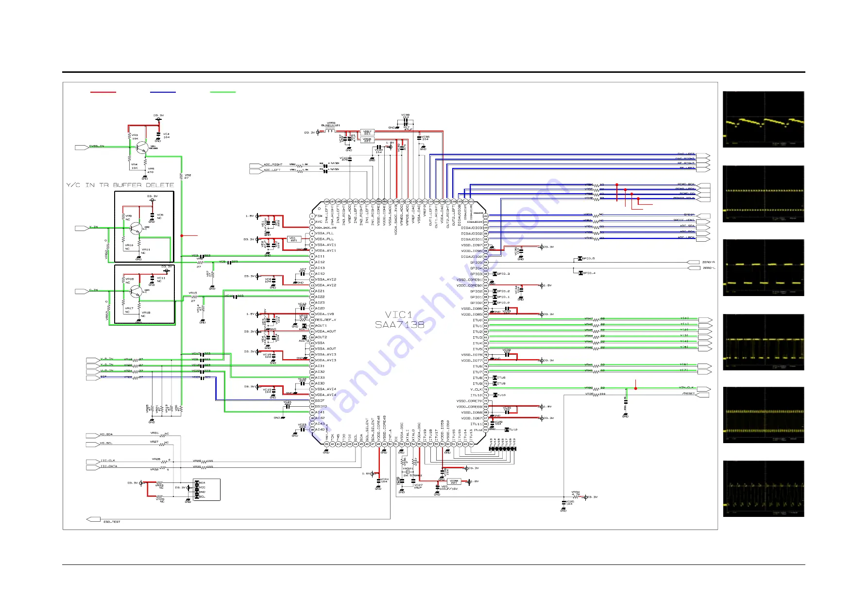Click the SAA7138 part number text

400,325
